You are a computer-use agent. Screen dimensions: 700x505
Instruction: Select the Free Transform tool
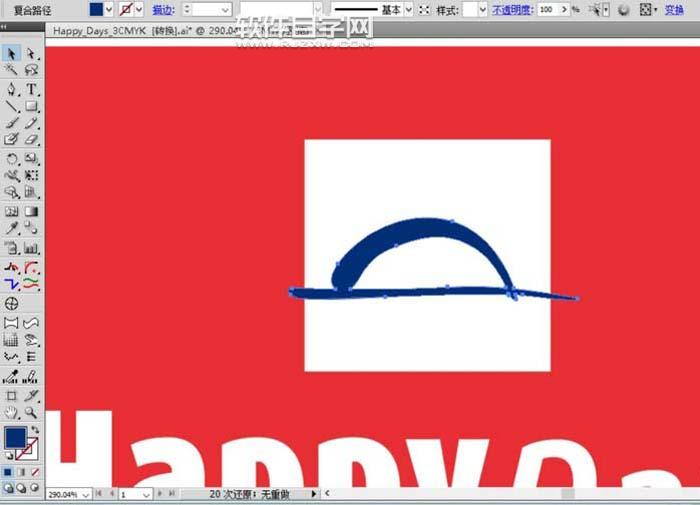click(31, 175)
